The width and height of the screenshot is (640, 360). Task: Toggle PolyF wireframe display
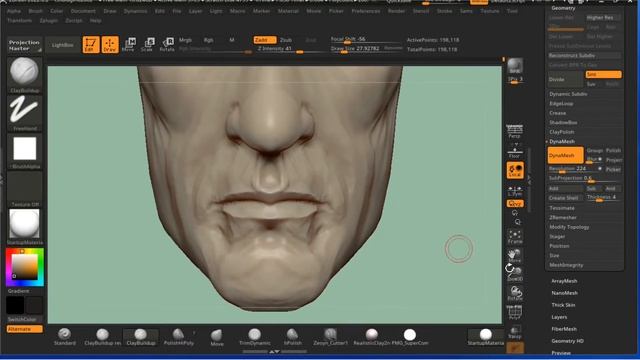click(515, 312)
